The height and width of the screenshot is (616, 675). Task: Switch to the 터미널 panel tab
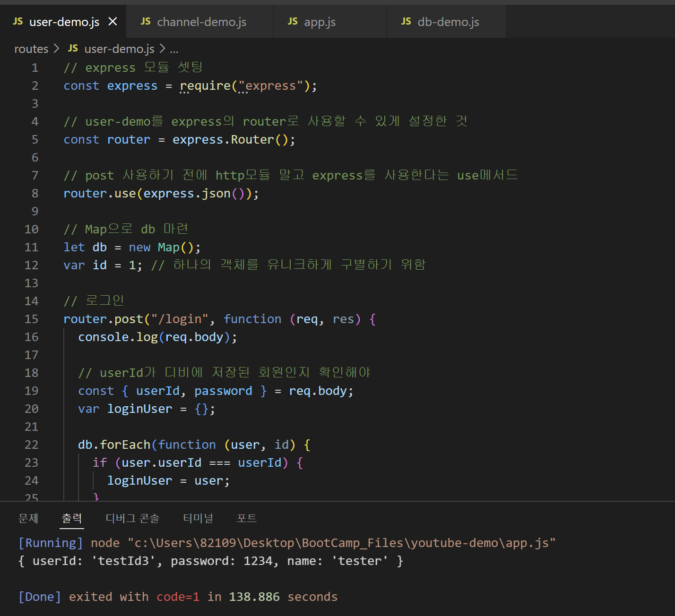click(x=198, y=518)
